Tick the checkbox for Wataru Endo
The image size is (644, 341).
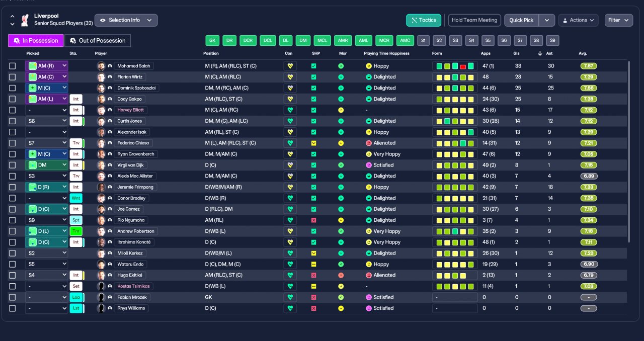click(13, 264)
